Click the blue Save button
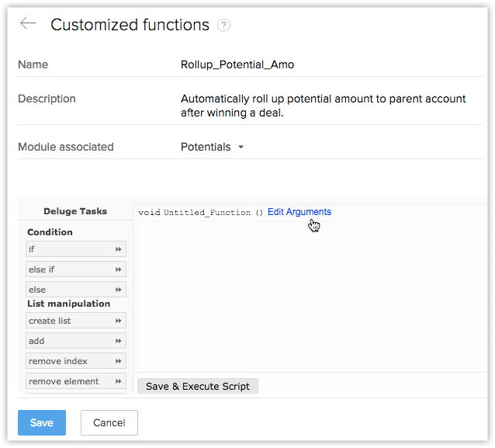 (x=42, y=422)
